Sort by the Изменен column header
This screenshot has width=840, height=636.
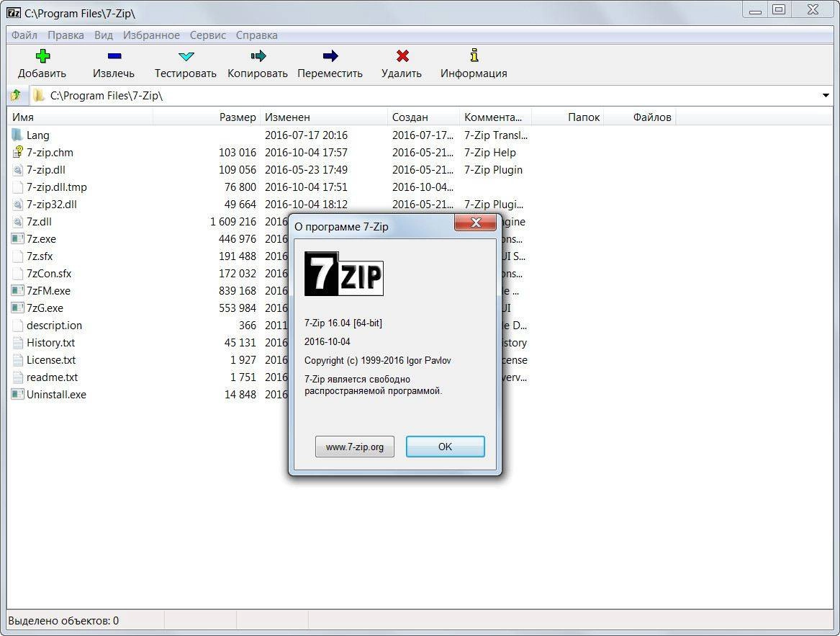324,117
